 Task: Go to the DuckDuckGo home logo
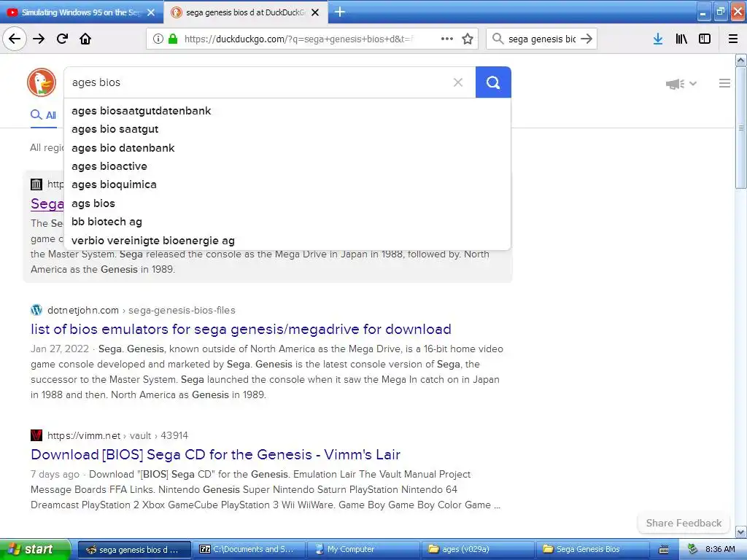tap(42, 82)
